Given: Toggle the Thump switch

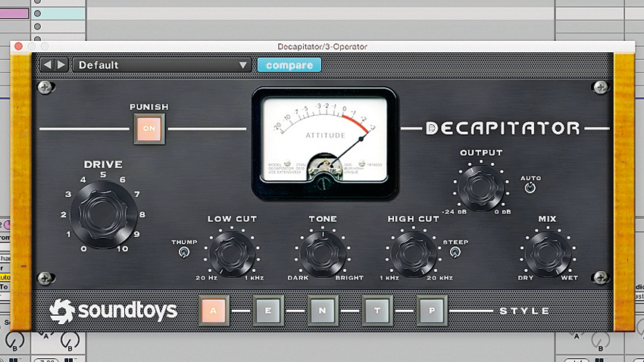Looking at the screenshot, I should click(183, 252).
